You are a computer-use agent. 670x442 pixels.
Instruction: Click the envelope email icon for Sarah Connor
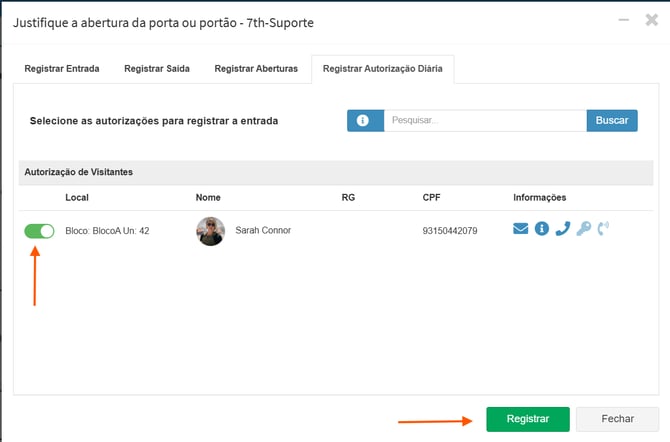(520, 229)
